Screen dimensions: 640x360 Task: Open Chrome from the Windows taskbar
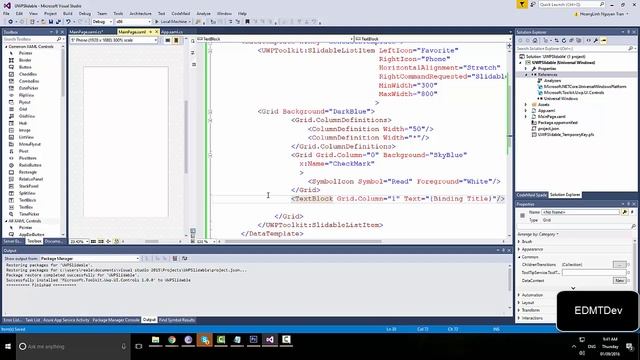point(172,340)
